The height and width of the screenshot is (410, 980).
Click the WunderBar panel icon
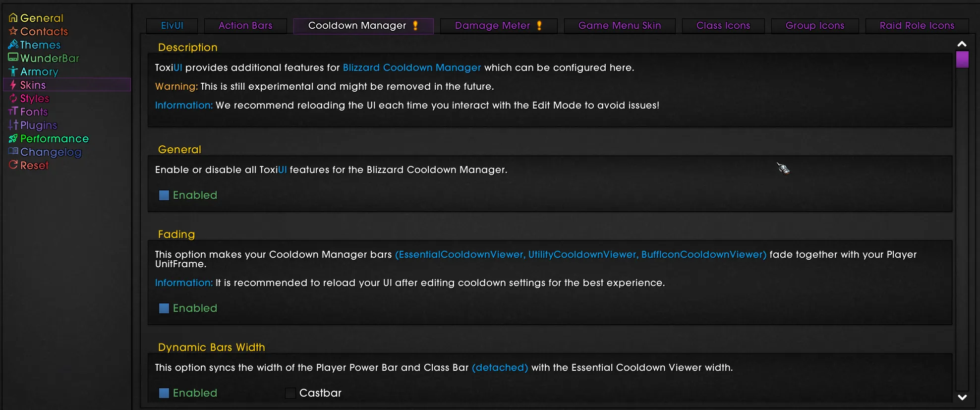click(x=13, y=58)
